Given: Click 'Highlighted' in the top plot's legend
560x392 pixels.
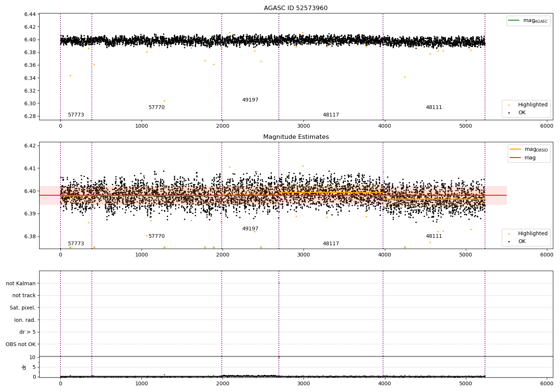Looking at the screenshot, I should pyautogui.click(x=533, y=105).
